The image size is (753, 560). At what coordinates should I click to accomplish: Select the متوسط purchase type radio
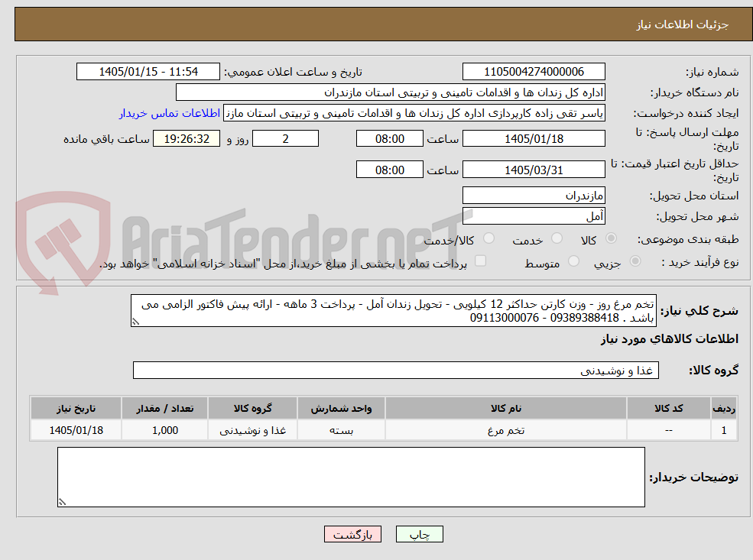573,261
